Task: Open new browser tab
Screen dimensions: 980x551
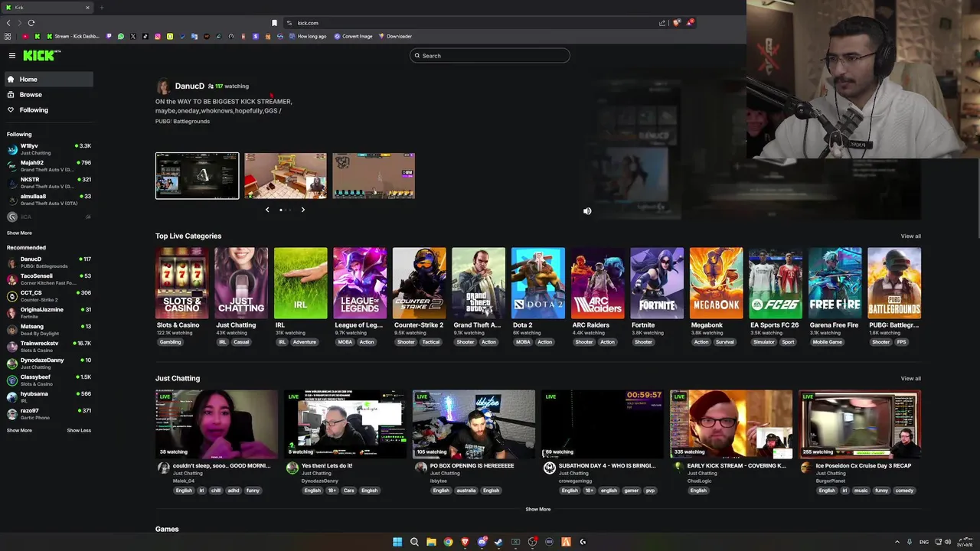Action: point(101,8)
